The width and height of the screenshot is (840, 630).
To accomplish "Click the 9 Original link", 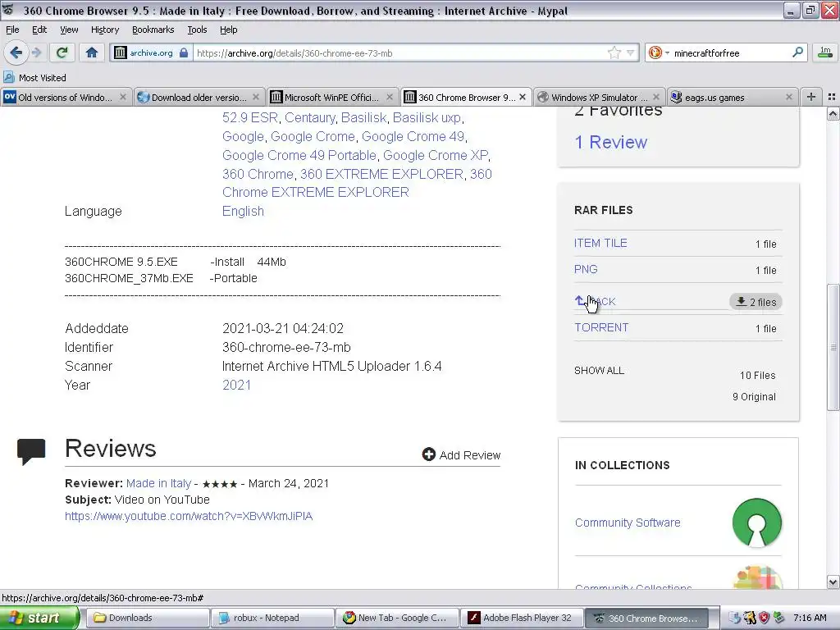I will point(754,396).
